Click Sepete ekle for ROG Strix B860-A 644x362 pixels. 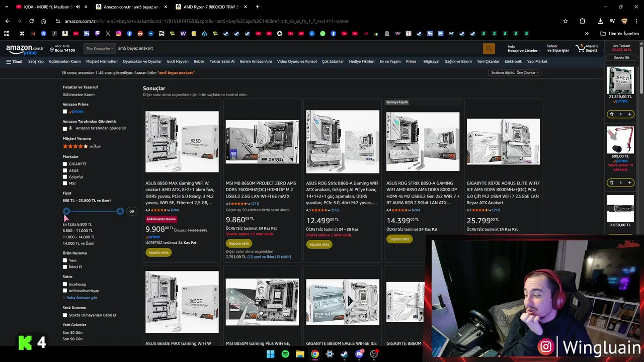(319, 244)
